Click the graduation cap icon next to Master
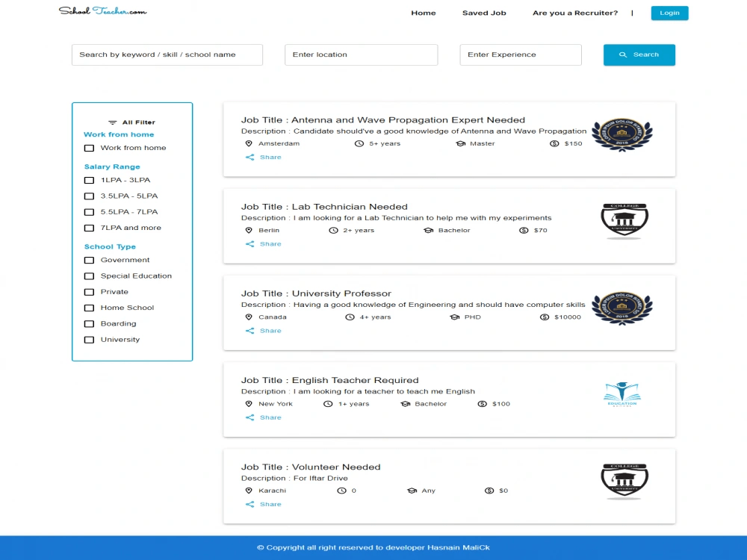 (460, 143)
